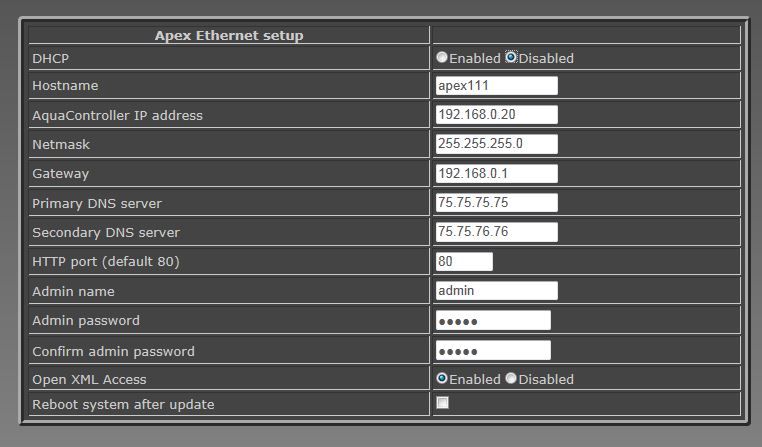Click the Reboot system after update label
The image size is (762, 447).
click(123, 404)
